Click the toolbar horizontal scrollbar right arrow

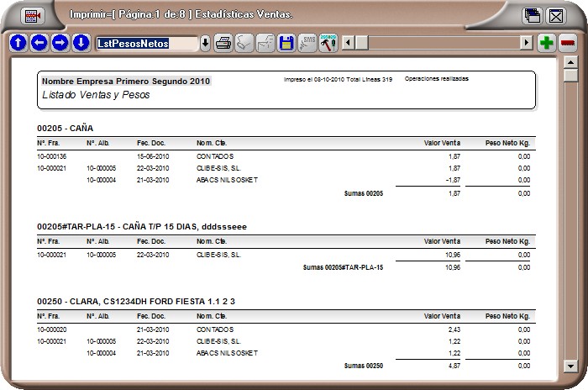click(527, 43)
